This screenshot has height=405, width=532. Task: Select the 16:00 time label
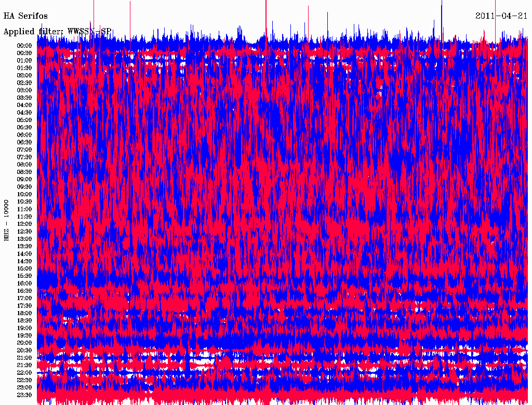pyautogui.click(x=24, y=283)
